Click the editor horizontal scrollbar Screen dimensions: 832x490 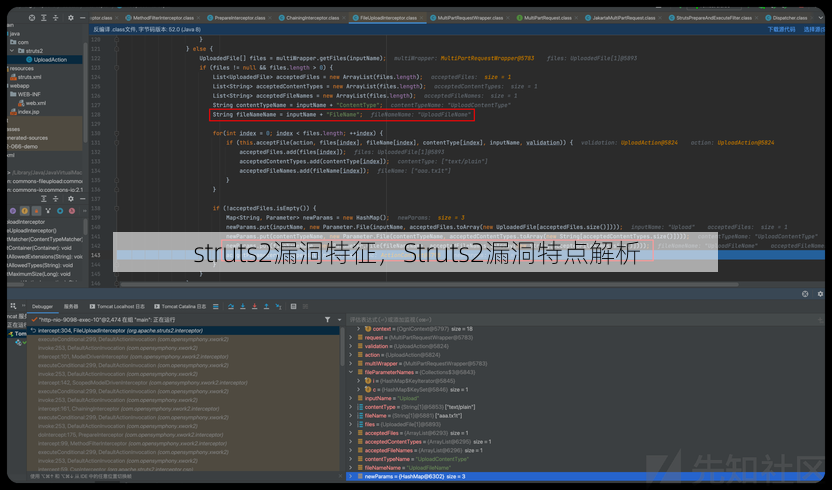pyautogui.click(x=429, y=284)
